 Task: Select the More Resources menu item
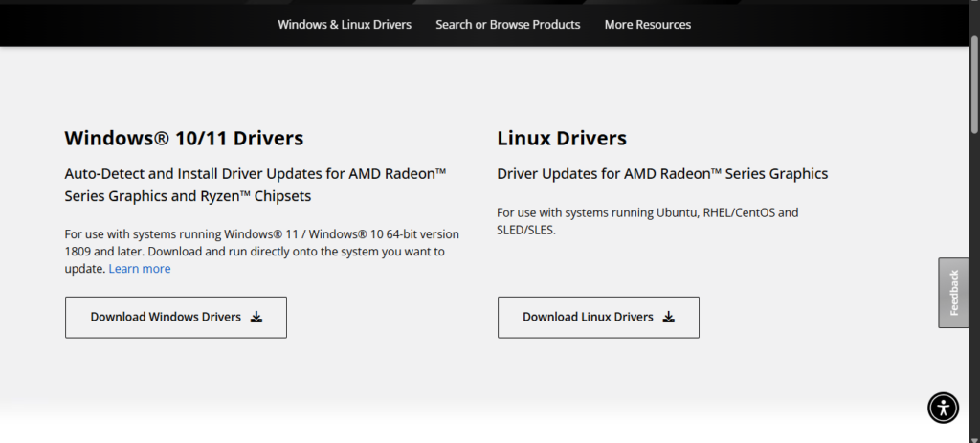coord(647,24)
